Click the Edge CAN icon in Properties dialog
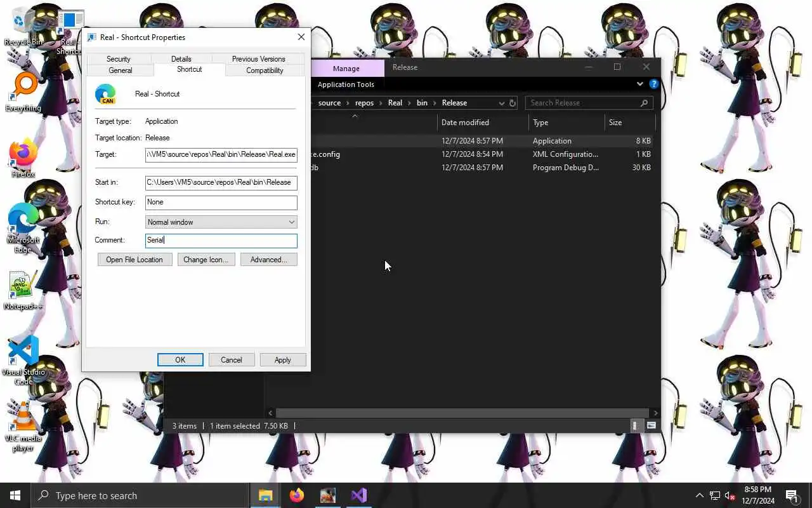The image size is (812, 508). click(105, 94)
